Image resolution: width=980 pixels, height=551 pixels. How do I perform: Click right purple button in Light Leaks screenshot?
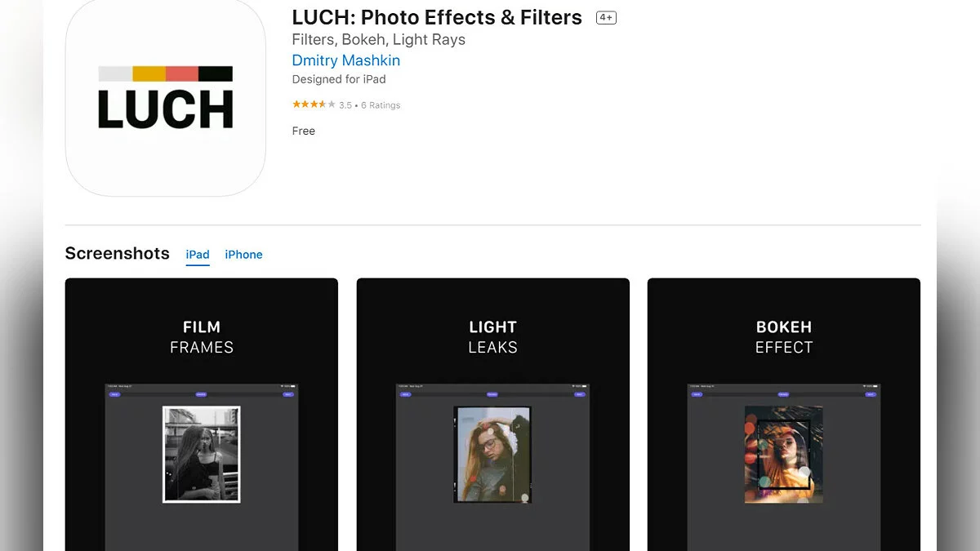tap(580, 394)
